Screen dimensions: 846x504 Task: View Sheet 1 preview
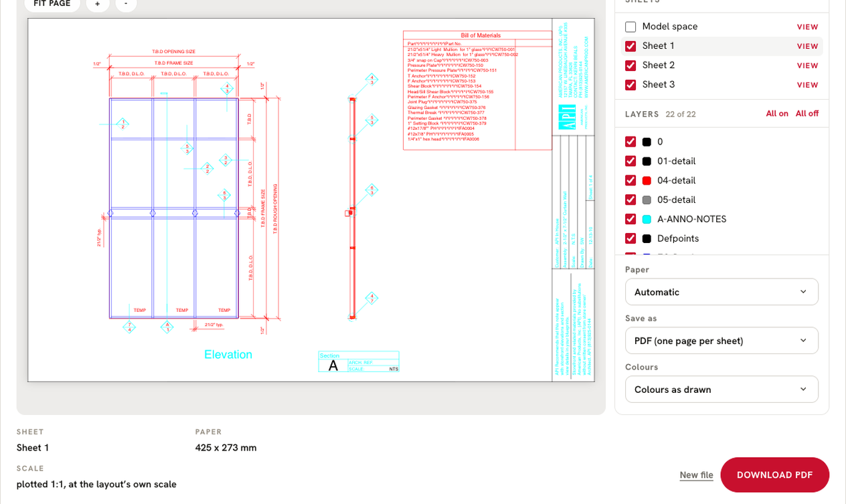pos(807,46)
